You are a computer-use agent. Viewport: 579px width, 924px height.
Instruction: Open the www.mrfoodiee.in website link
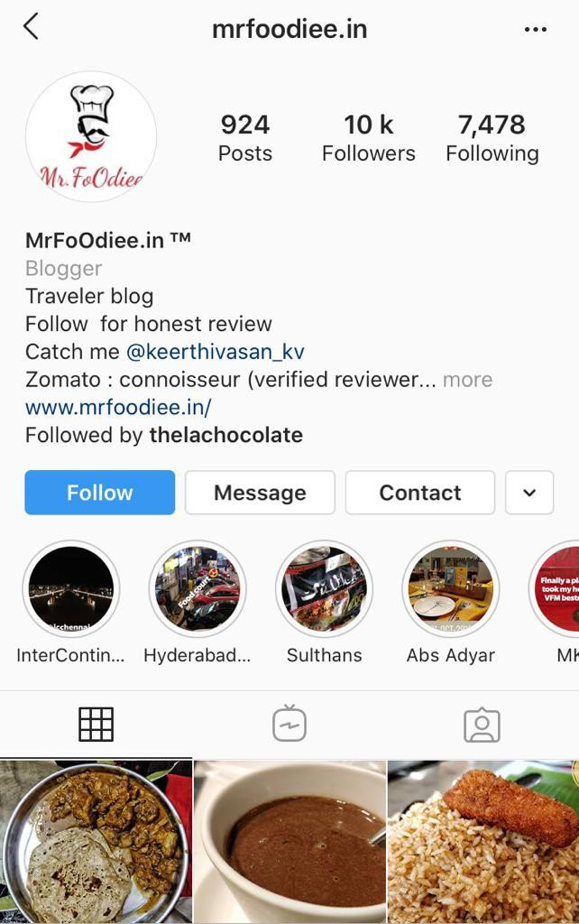[x=118, y=407]
